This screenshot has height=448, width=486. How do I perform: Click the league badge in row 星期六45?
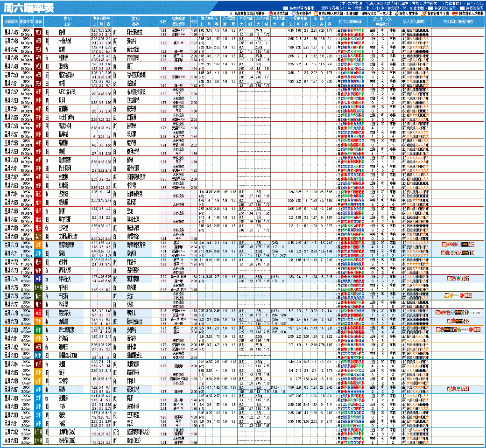(x=38, y=32)
